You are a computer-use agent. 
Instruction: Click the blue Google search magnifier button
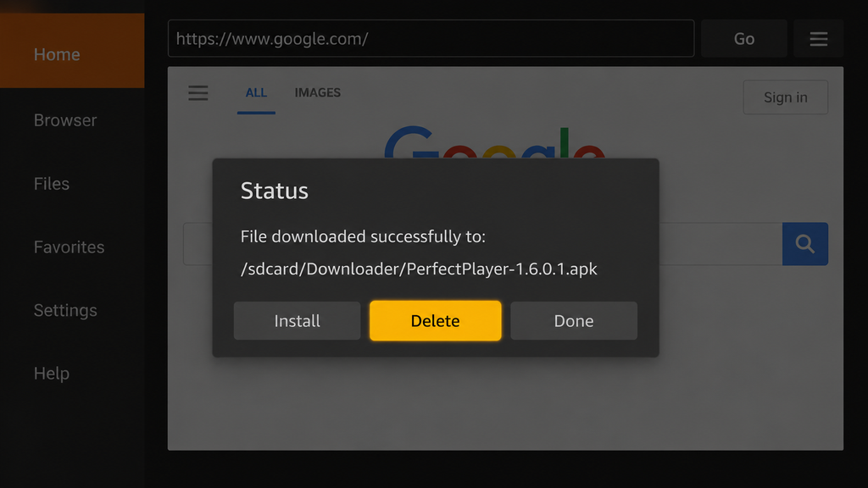805,244
